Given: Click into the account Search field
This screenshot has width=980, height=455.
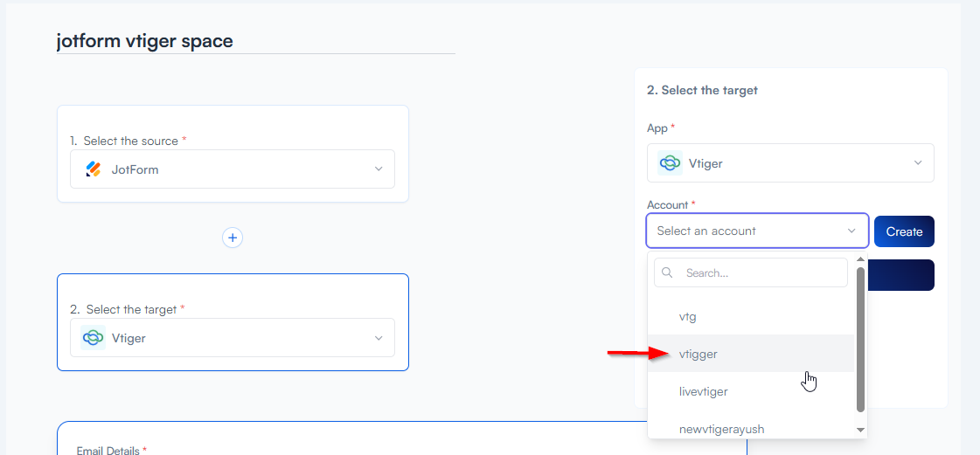Looking at the screenshot, I should coord(761,273).
